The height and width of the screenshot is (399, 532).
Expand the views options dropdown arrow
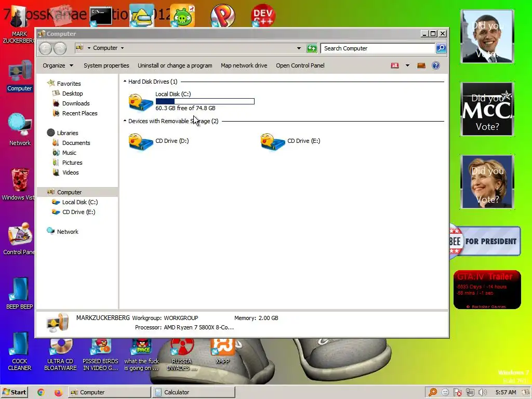407,65
